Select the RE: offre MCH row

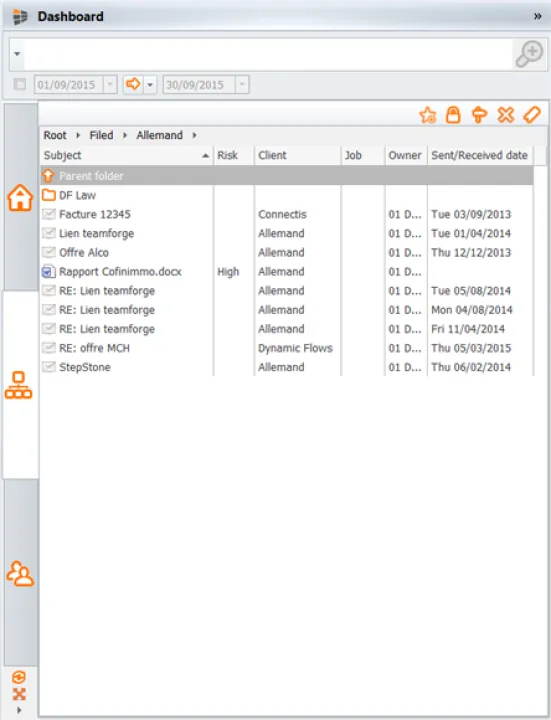click(x=287, y=348)
